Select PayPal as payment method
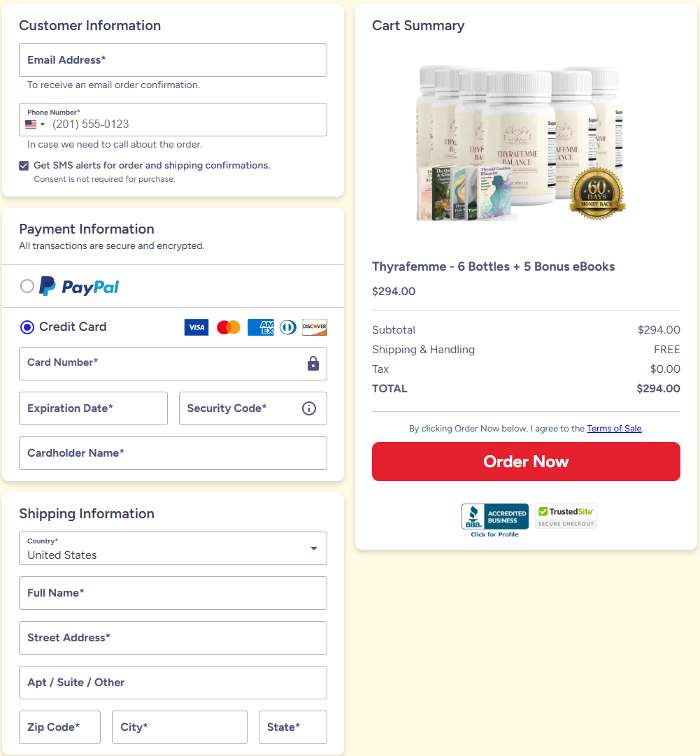This screenshot has height=756, width=700. 27,287
